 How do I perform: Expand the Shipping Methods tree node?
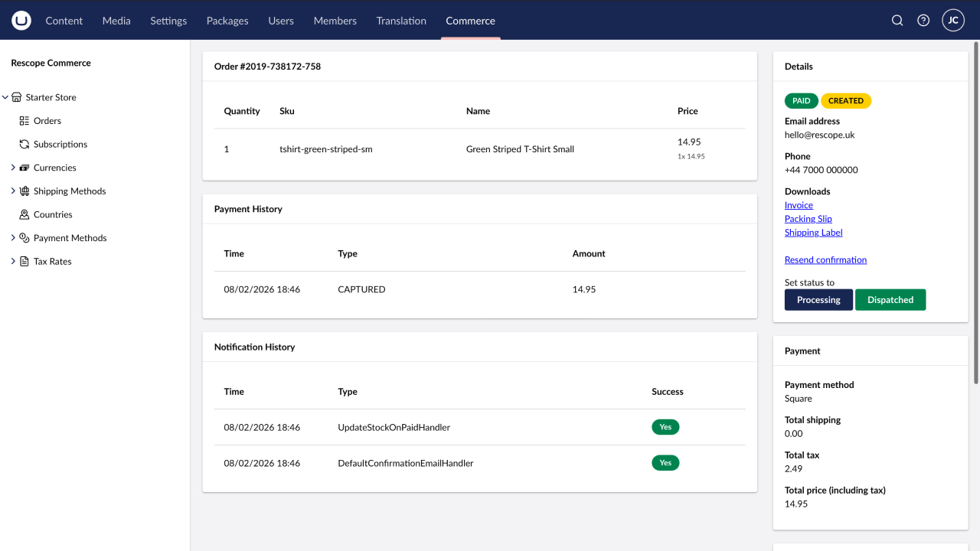click(13, 191)
